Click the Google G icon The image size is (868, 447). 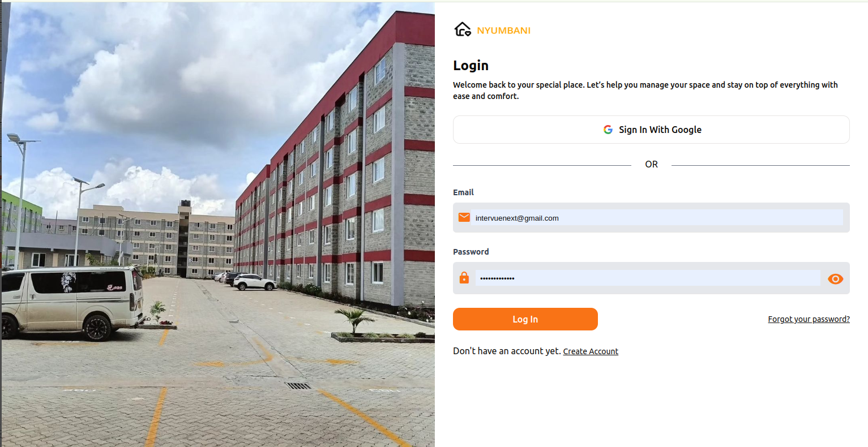coord(608,130)
